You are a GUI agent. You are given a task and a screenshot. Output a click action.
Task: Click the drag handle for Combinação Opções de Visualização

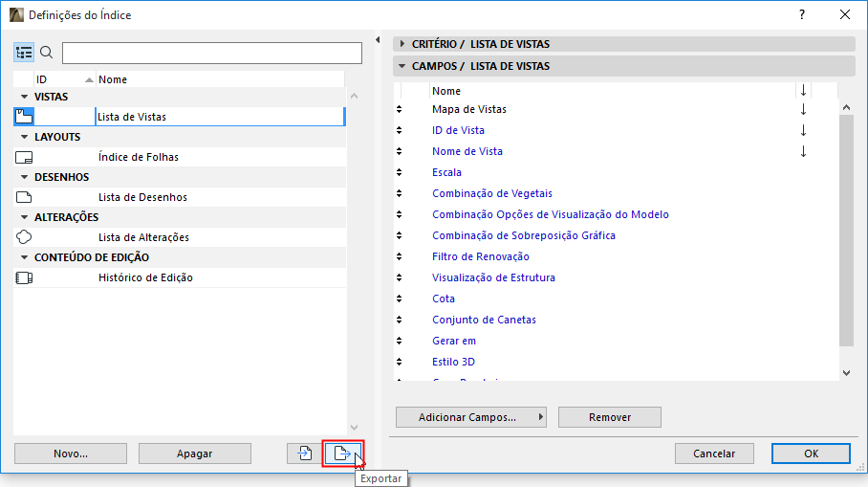point(400,214)
